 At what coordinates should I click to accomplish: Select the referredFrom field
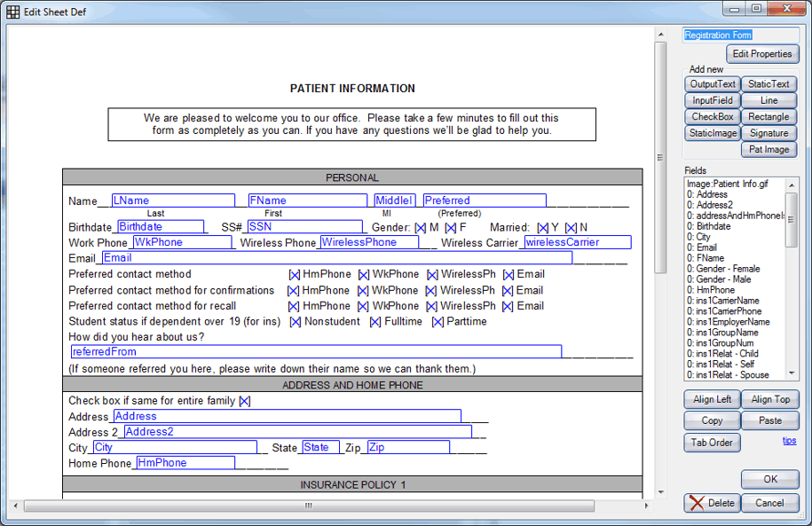316,351
